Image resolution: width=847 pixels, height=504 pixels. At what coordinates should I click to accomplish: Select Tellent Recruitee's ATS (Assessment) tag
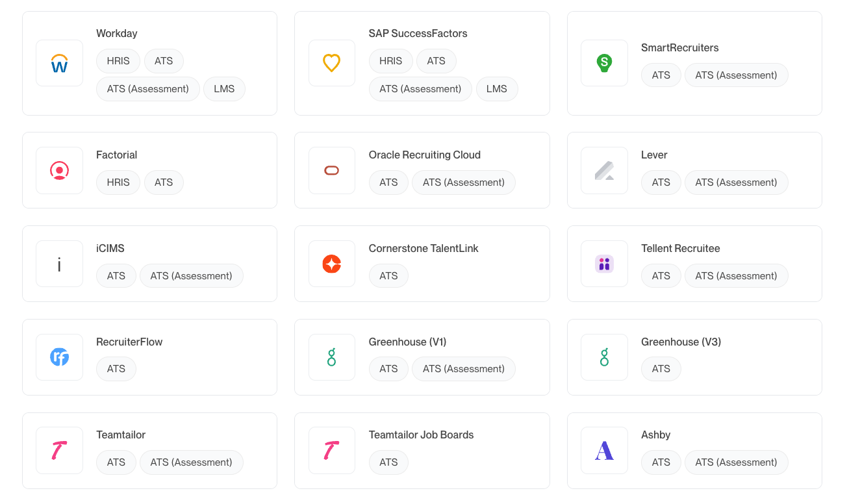[x=736, y=276]
